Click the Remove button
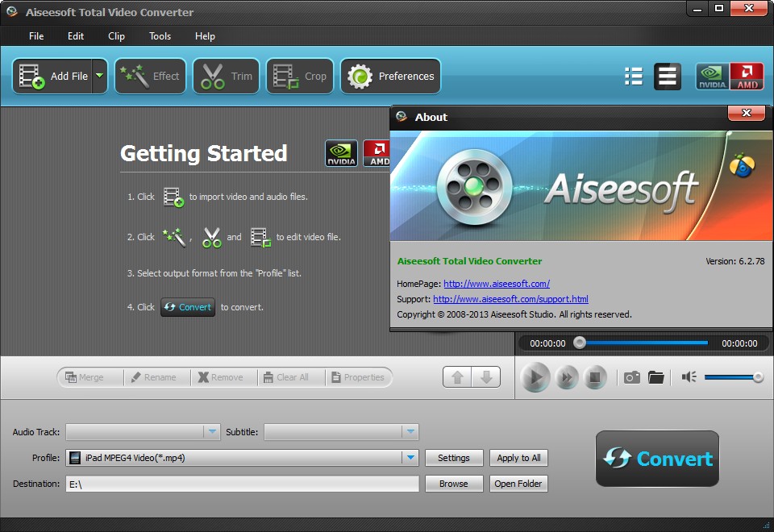This screenshot has width=774, height=532. click(224, 377)
